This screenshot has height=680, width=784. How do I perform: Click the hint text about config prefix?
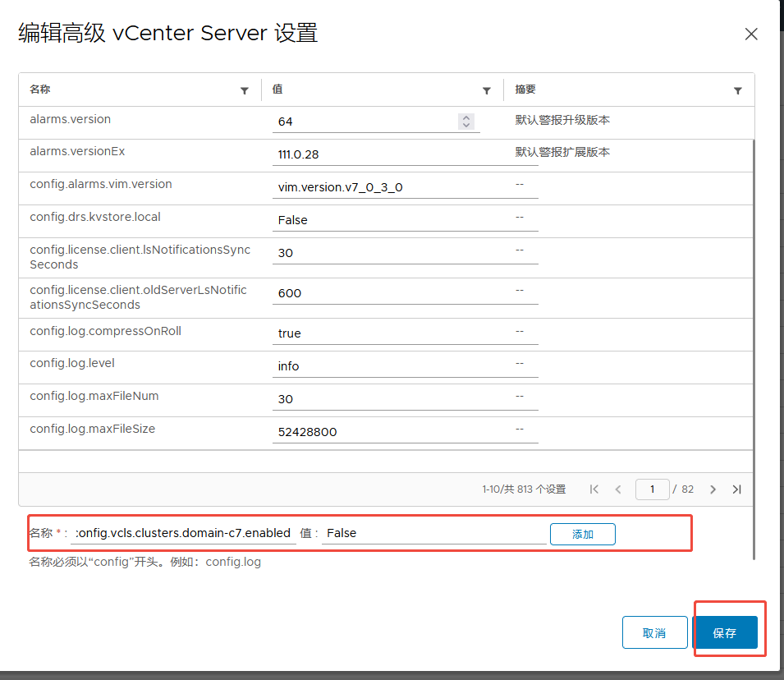click(x=145, y=562)
